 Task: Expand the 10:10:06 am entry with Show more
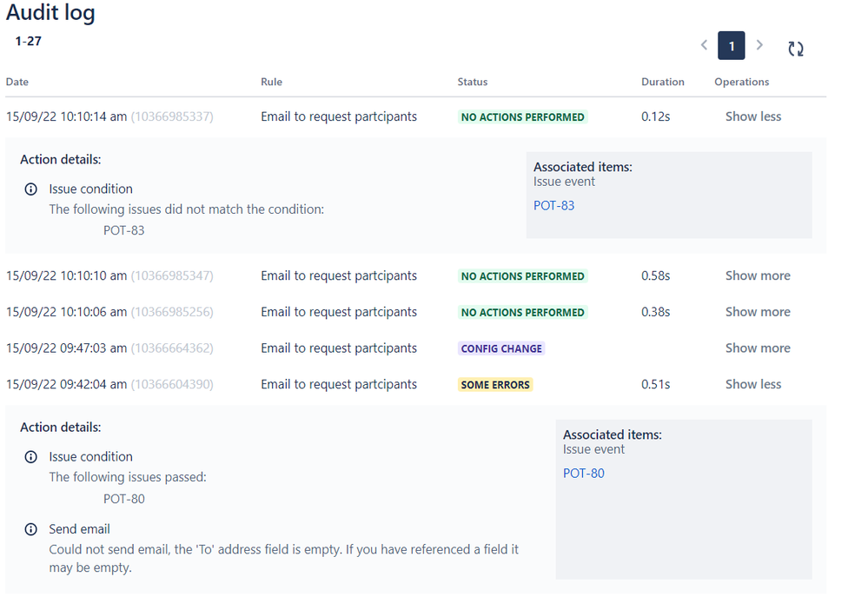(758, 312)
